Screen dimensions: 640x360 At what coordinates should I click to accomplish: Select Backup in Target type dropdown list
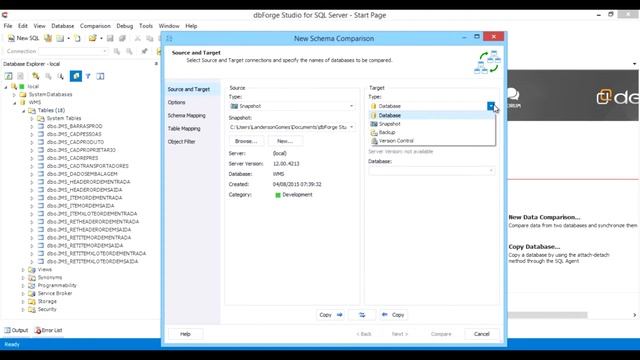point(432,132)
